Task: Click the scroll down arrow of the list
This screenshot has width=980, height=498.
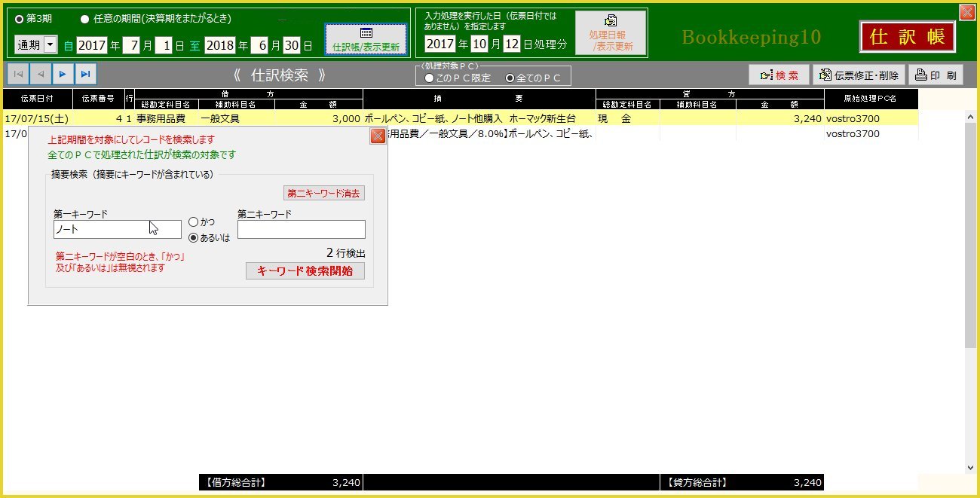Action: (970, 467)
